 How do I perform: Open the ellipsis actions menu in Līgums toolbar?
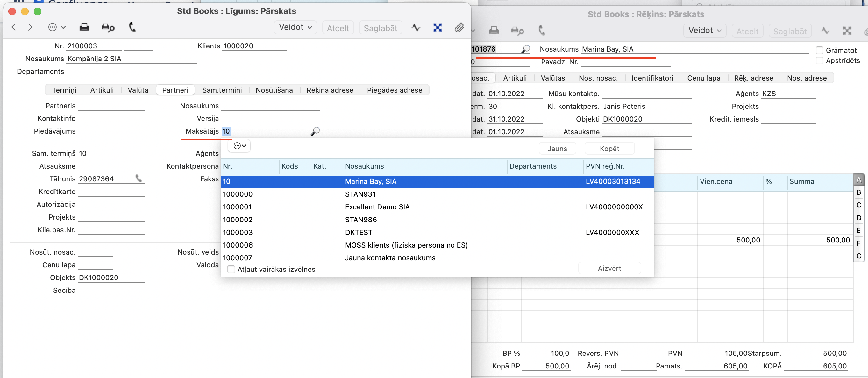point(56,27)
